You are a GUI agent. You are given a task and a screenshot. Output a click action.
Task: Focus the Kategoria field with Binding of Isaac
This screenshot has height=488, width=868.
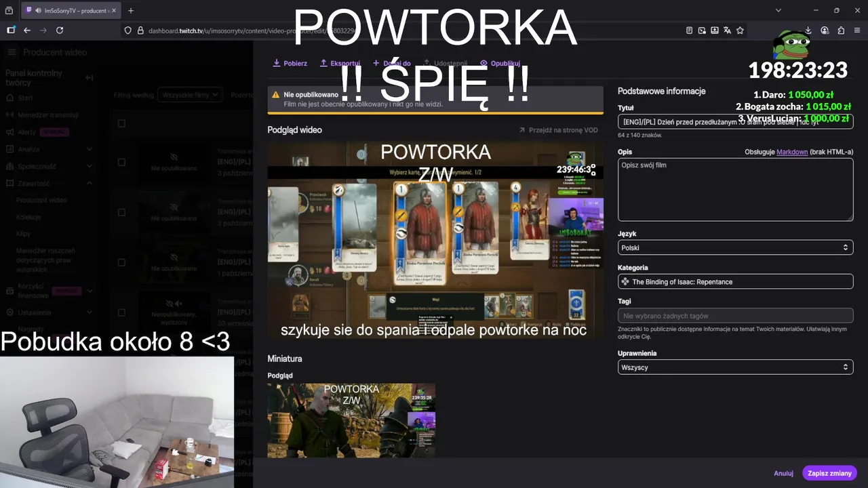735,281
